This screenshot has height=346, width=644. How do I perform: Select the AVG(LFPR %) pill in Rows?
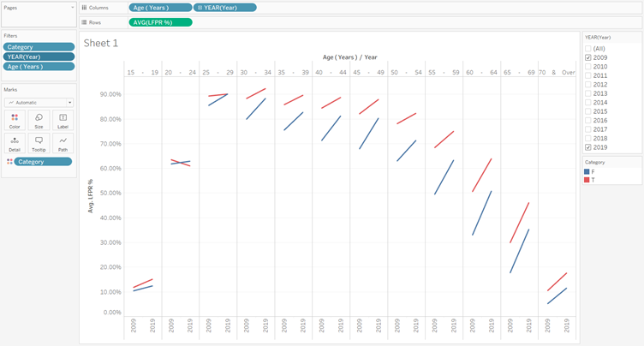point(160,21)
